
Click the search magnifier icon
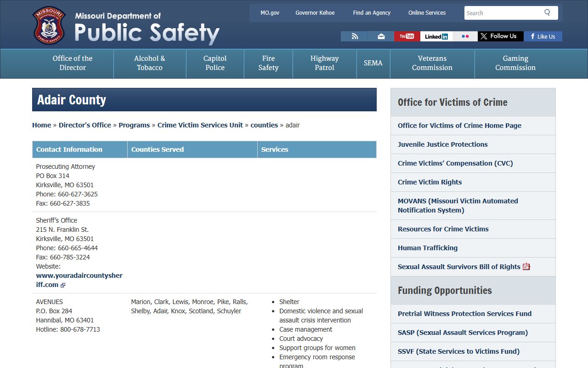(x=547, y=12)
